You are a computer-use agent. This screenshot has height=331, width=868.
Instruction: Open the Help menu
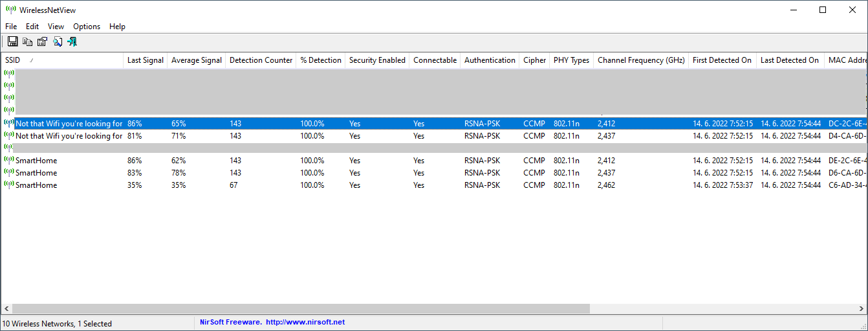click(117, 27)
